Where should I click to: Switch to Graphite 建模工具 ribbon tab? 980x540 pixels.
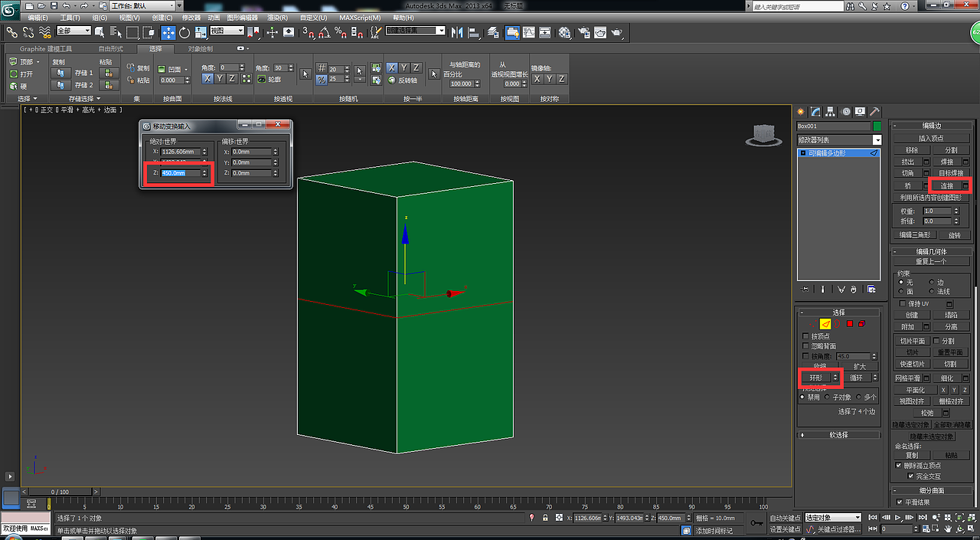pyautogui.click(x=46, y=48)
